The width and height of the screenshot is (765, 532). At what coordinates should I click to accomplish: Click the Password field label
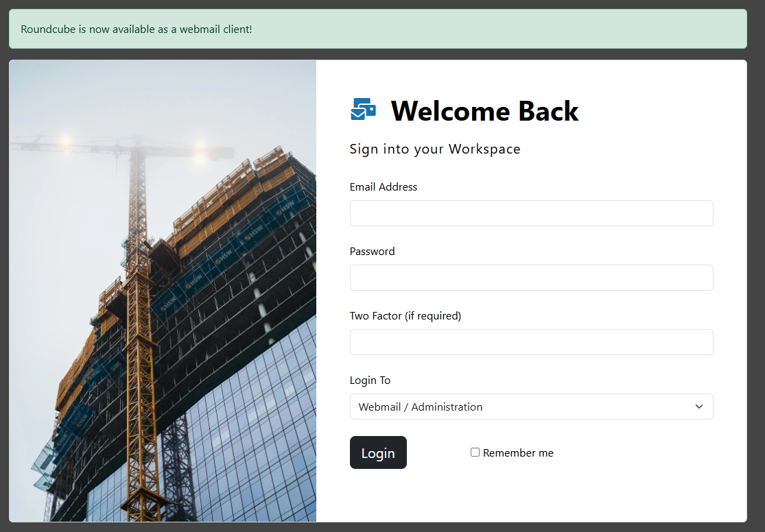tap(372, 251)
